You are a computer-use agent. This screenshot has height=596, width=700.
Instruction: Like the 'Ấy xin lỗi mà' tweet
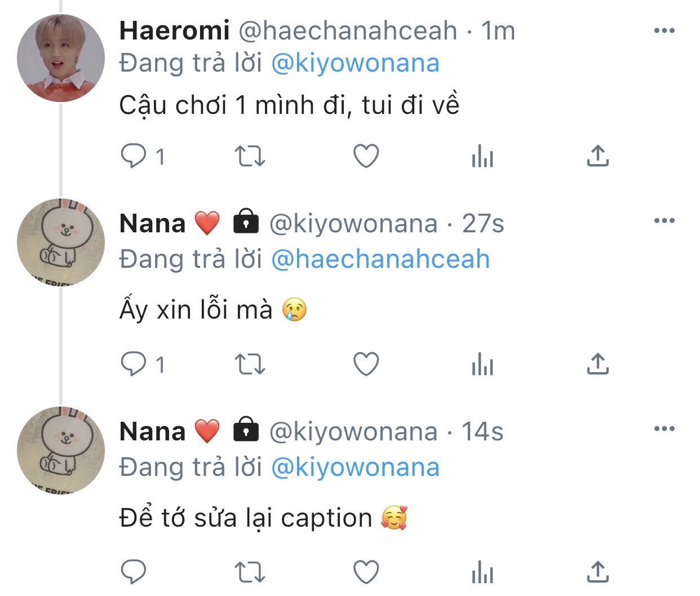click(x=366, y=364)
